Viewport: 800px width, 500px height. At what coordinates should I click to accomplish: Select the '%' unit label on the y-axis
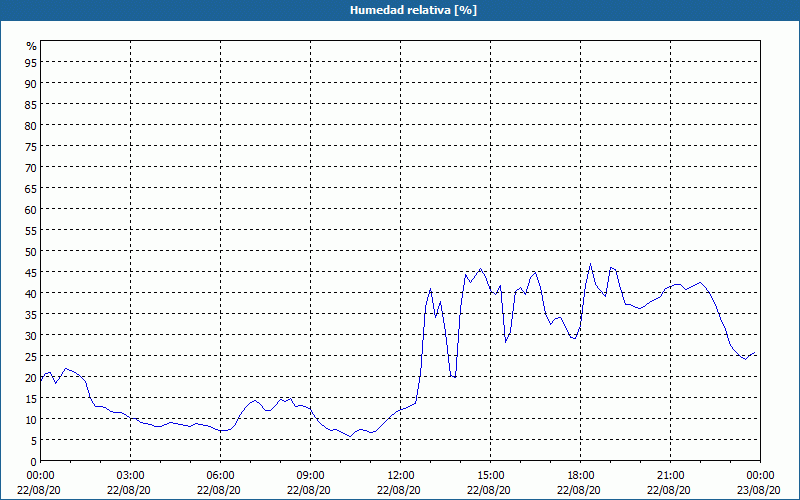[x=32, y=46]
